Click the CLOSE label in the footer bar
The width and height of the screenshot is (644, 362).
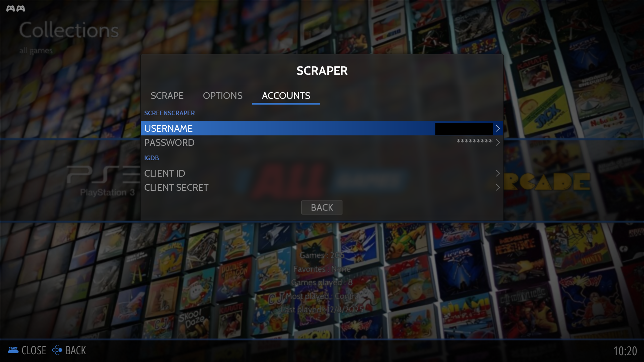[34, 350]
